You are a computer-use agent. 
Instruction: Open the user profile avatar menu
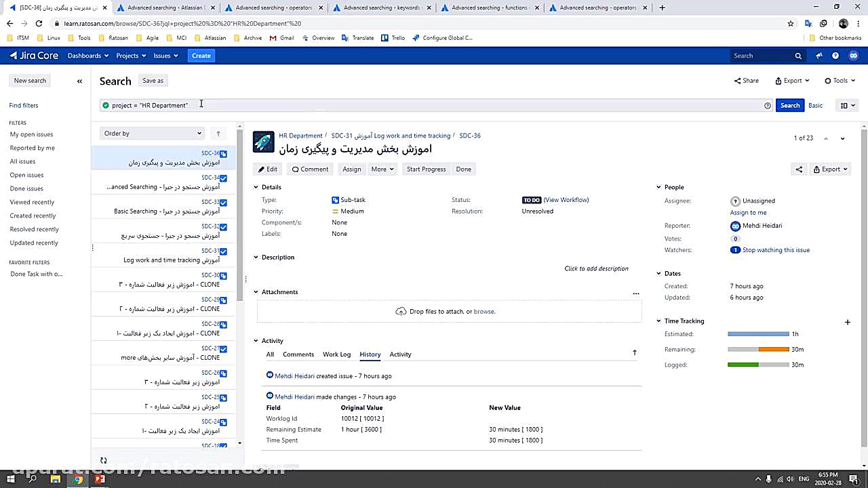pos(854,56)
